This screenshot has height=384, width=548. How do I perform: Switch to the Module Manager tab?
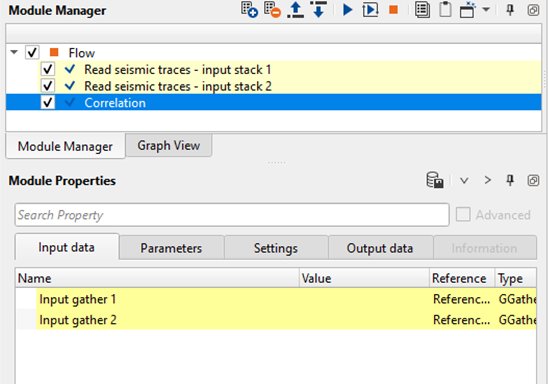coord(65,146)
